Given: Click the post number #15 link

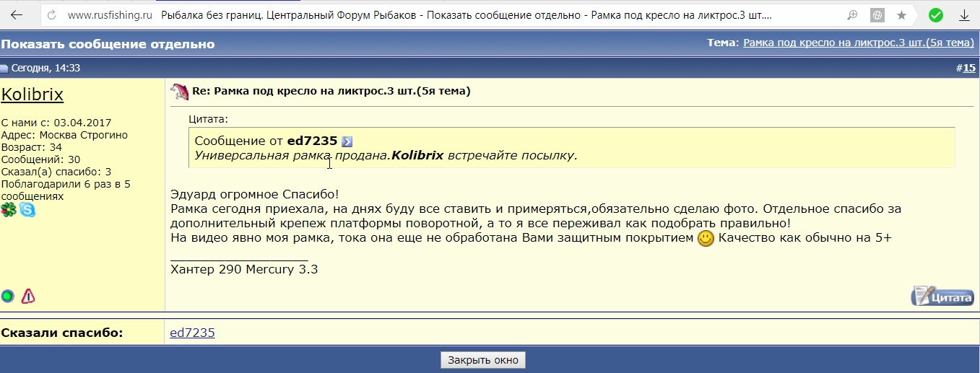Looking at the screenshot, I should (x=968, y=68).
